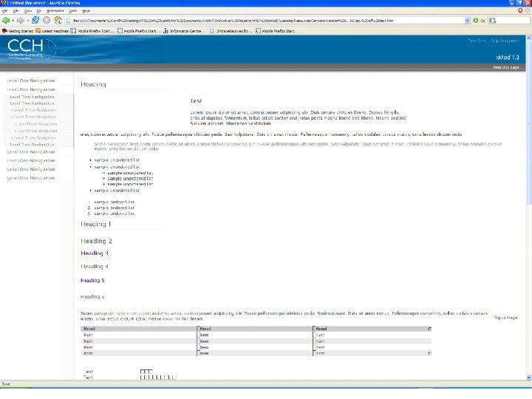
Task: Click the Heading 1 title
Action: click(95, 224)
